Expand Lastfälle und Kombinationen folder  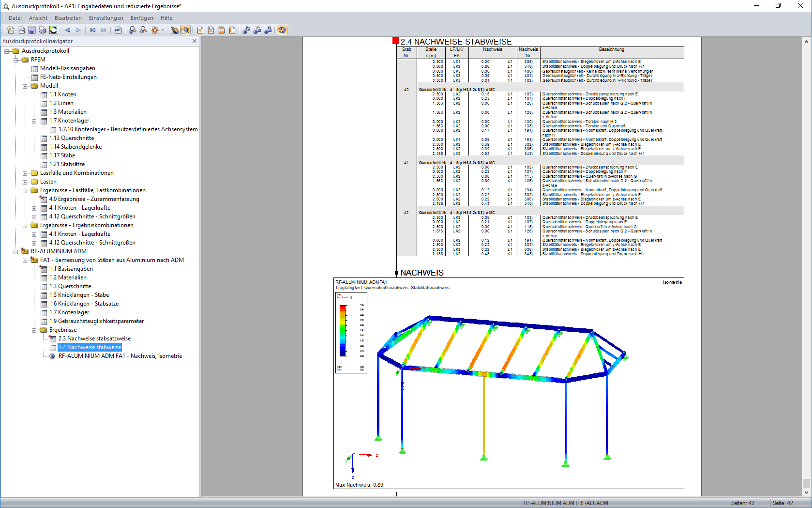(x=25, y=173)
